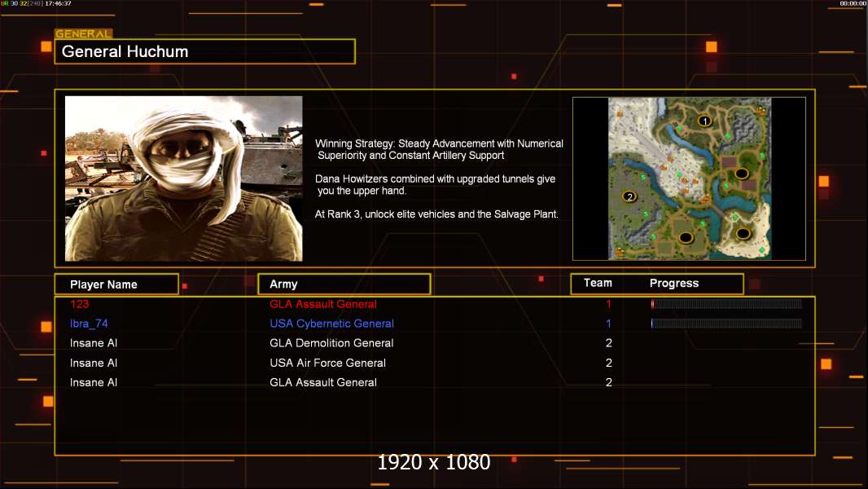The image size is (868, 489).
Task: Click GLA Demolition General army entry
Action: (x=331, y=343)
